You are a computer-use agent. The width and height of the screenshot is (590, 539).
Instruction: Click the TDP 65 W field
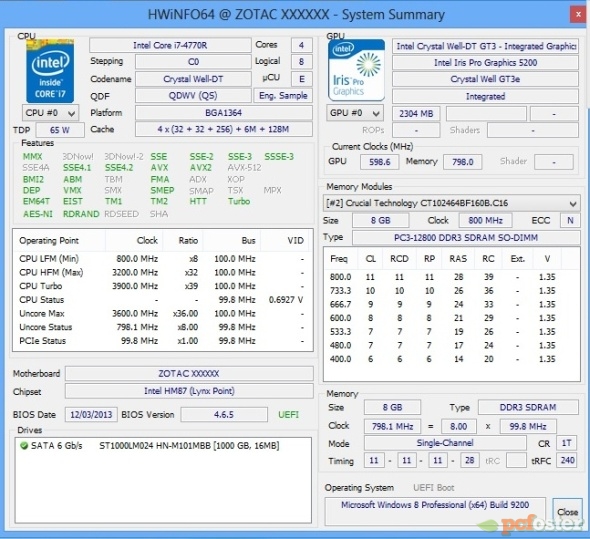pos(60,130)
